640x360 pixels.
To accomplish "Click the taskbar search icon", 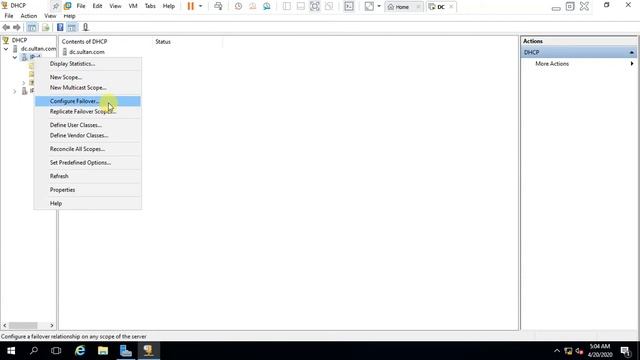I will click(34, 351).
